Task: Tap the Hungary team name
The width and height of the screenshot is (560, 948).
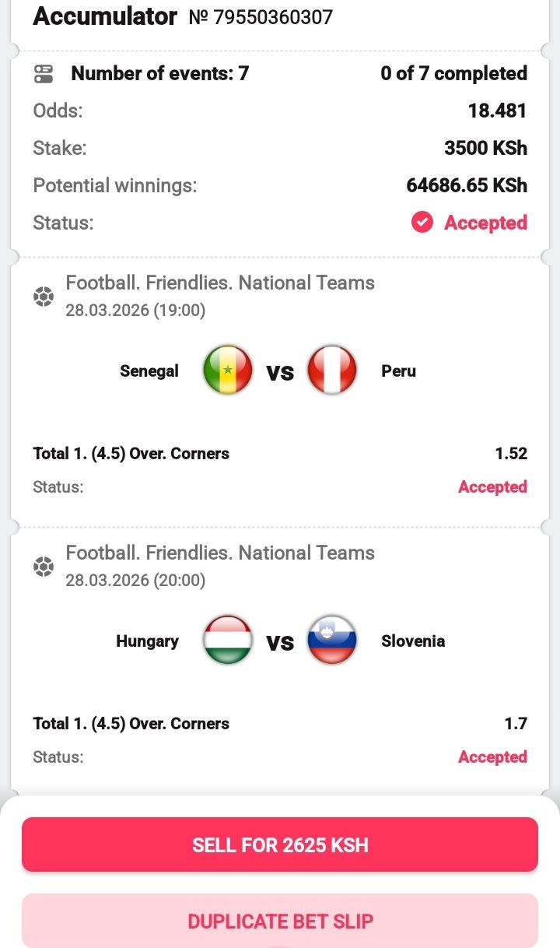Action: tap(147, 641)
